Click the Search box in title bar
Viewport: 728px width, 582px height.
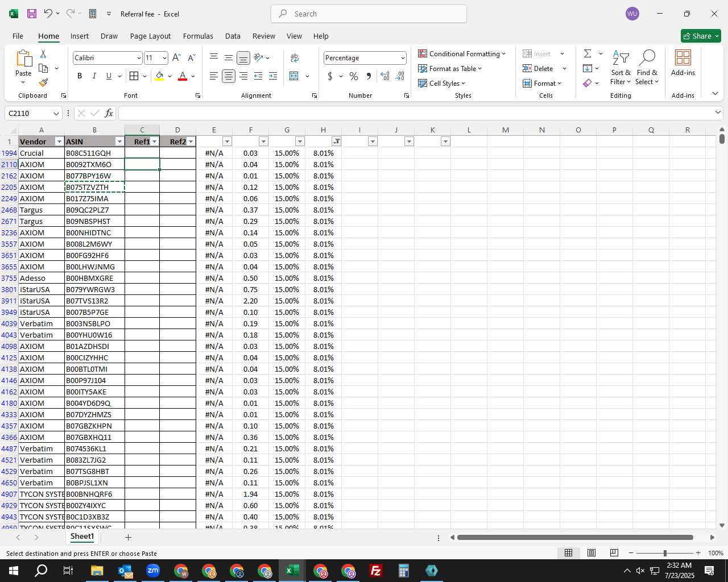pos(369,14)
